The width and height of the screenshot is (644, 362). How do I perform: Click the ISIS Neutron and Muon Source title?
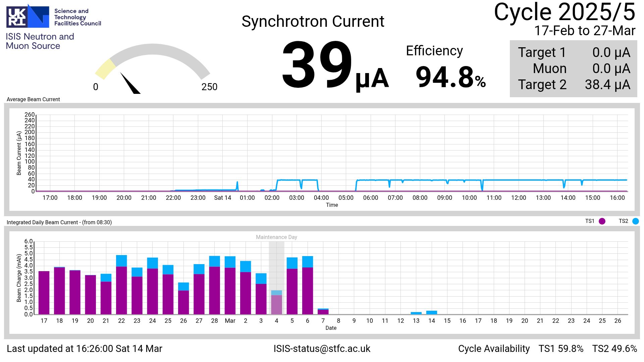[40, 41]
